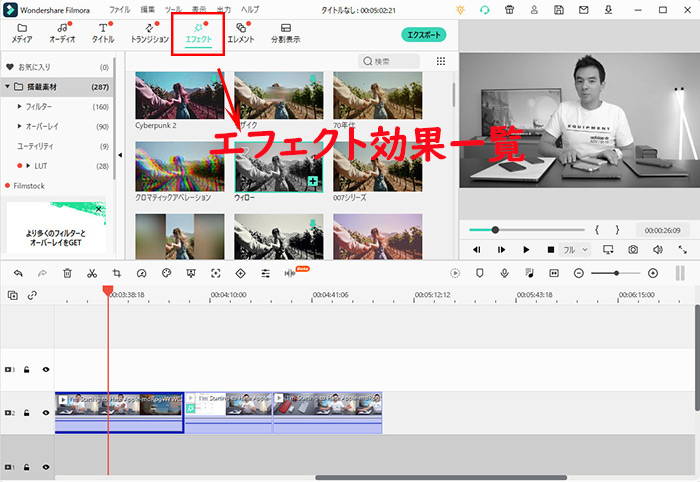The width and height of the screenshot is (700, 482).
Task: Expand the オーバーレイ overlay category
Action: 19,126
